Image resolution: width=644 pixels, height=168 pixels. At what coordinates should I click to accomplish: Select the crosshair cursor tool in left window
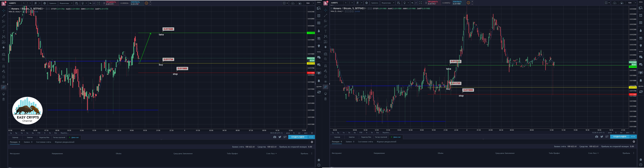tap(4, 10)
